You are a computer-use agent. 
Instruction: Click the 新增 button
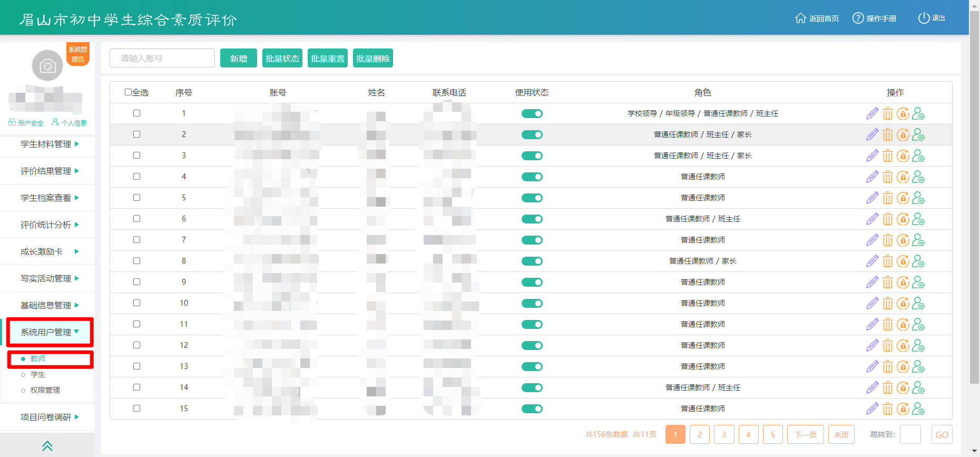pos(239,58)
